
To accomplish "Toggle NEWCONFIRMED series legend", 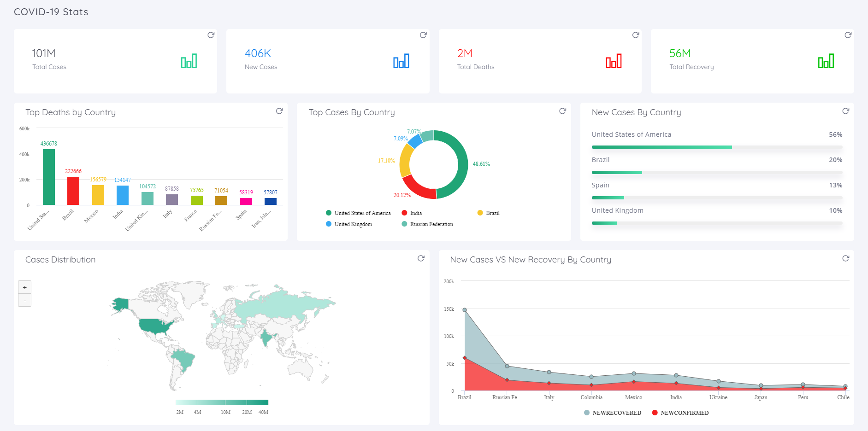I will pos(680,413).
